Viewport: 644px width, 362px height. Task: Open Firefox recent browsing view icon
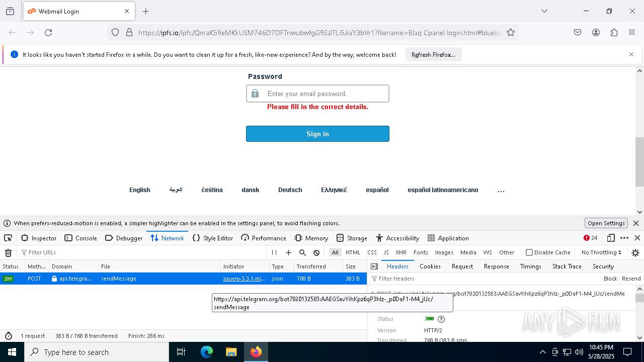(10, 11)
